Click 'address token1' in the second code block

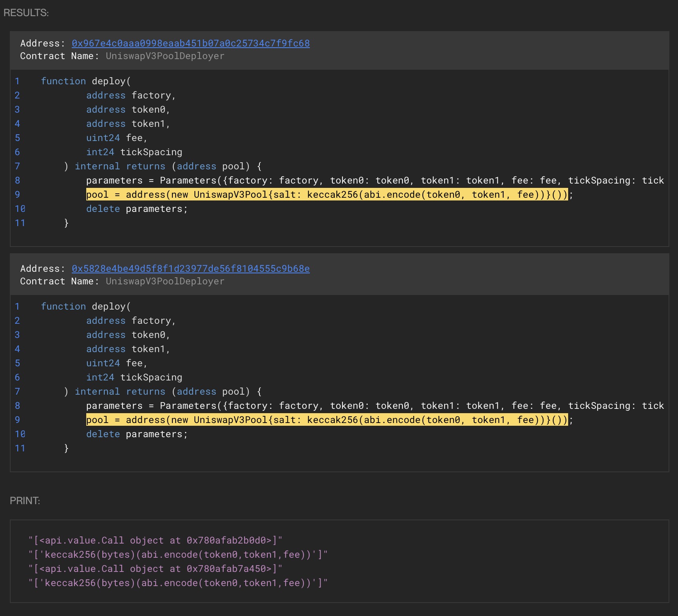(128, 349)
